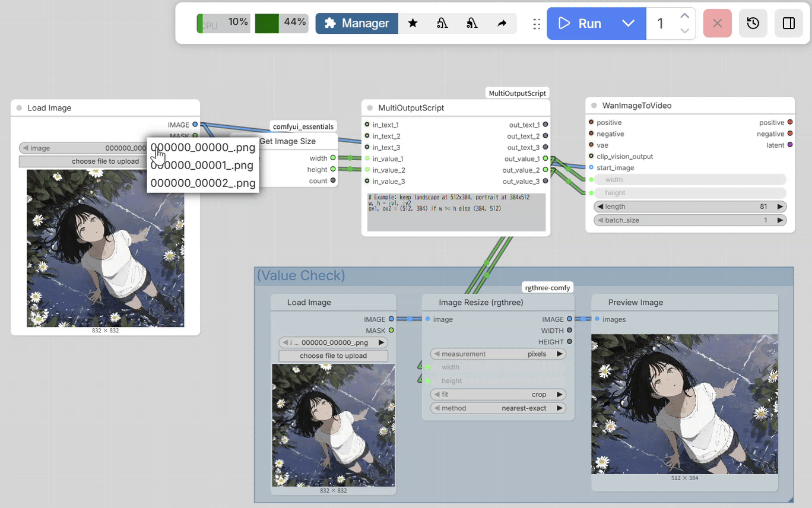Select 000000_00002_.png from the dropdown list
This screenshot has width=812, height=508.
[x=203, y=183]
